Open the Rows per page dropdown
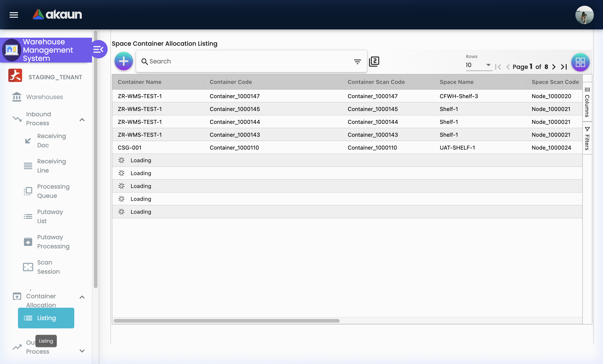Viewport: 603px width, 364px height. pyautogui.click(x=478, y=65)
